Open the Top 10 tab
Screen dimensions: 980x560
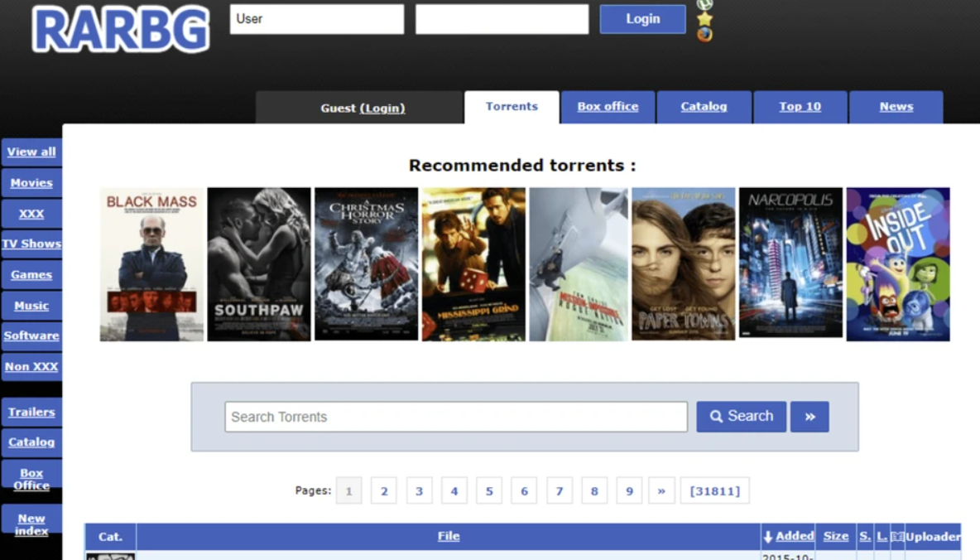coord(800,107)
